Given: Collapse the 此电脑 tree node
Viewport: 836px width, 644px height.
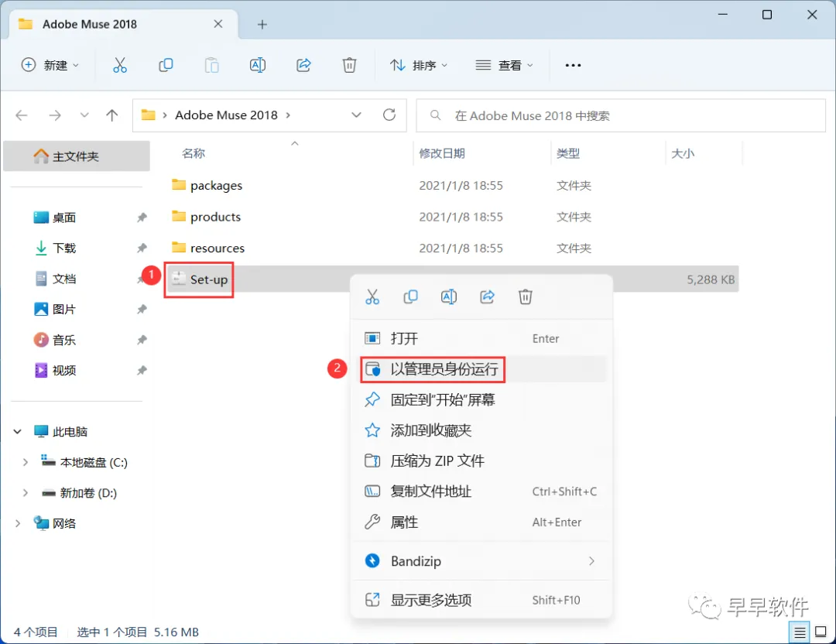Looking at the screenshot, I should tap(18, 431).
